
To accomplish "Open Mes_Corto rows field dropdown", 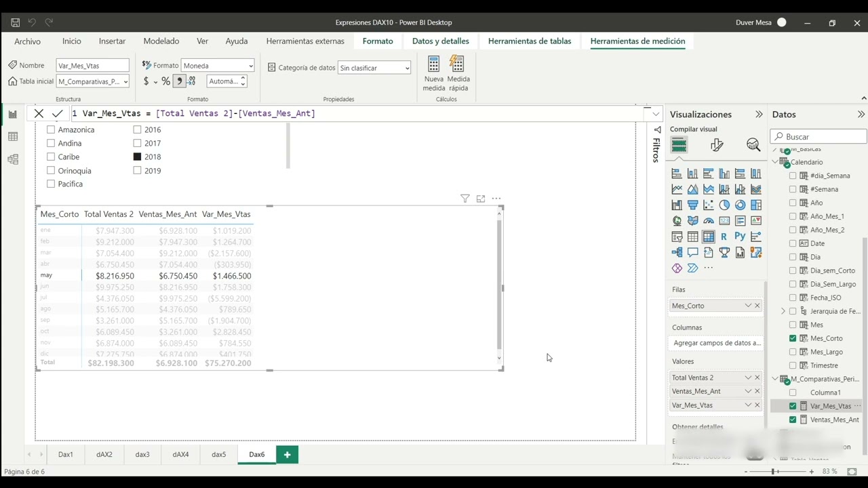I will click(x=748, y=306).
